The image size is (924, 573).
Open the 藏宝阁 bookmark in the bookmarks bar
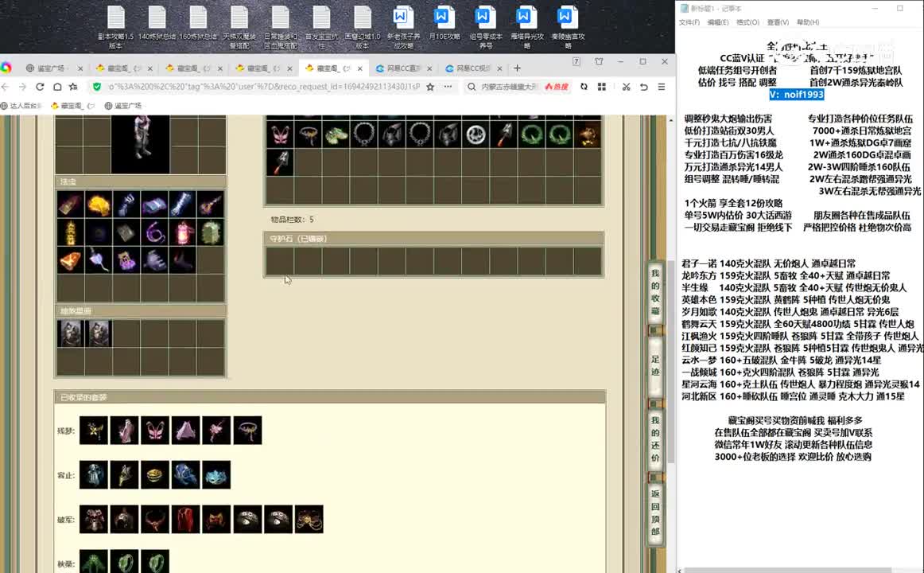(x=72, y=106)
